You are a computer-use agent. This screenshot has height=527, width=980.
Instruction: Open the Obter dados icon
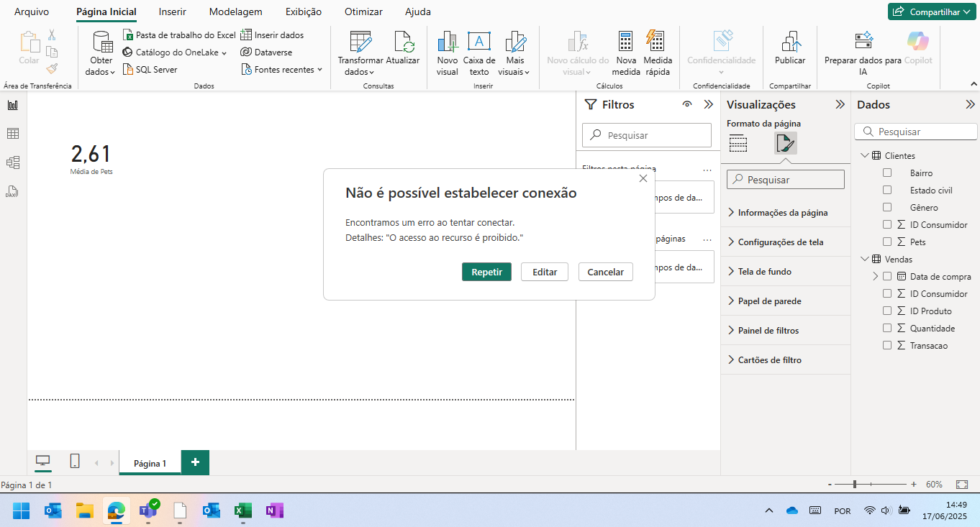[102, 42]
